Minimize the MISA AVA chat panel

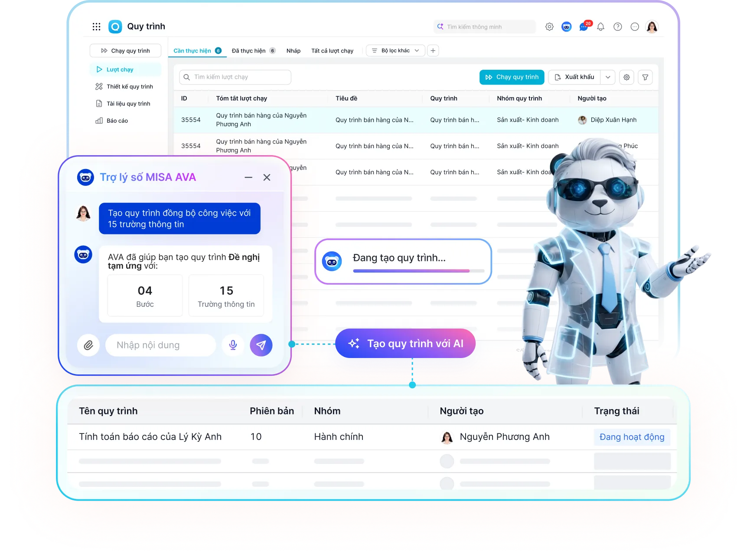pyautogui.click(x=248, y=177)
